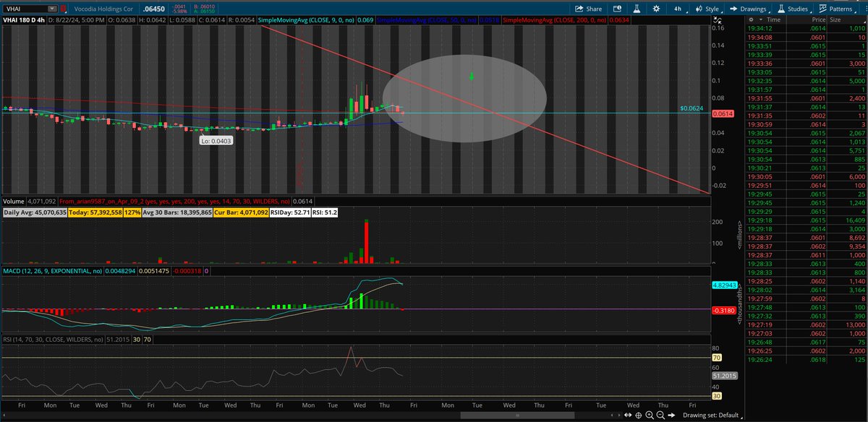Select the 19:27:19 trade of 13,000 shares
The image size is (868, 422).
pyautogui.click(x=807, y=325)
